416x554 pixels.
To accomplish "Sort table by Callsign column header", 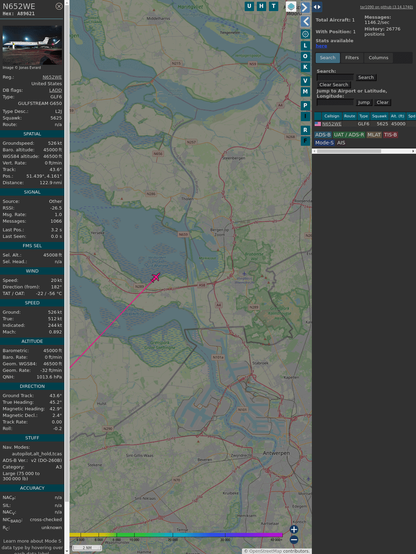I will 332,116.
